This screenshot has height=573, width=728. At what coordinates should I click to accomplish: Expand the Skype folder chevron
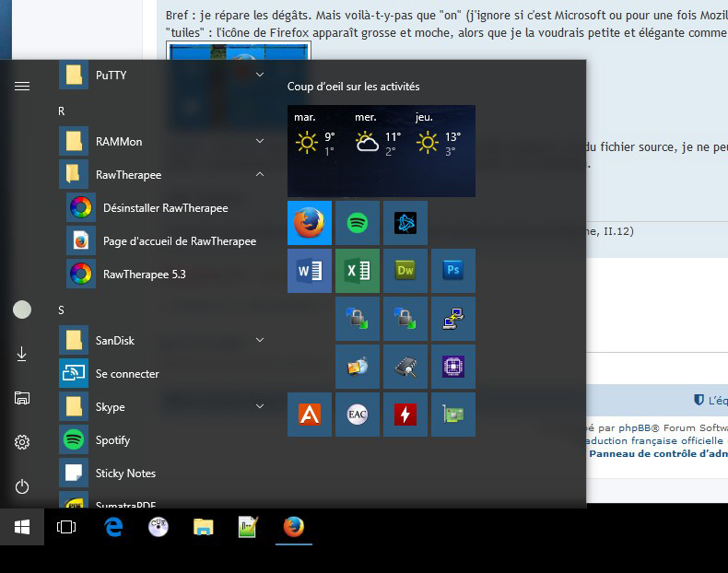(260, 406)
